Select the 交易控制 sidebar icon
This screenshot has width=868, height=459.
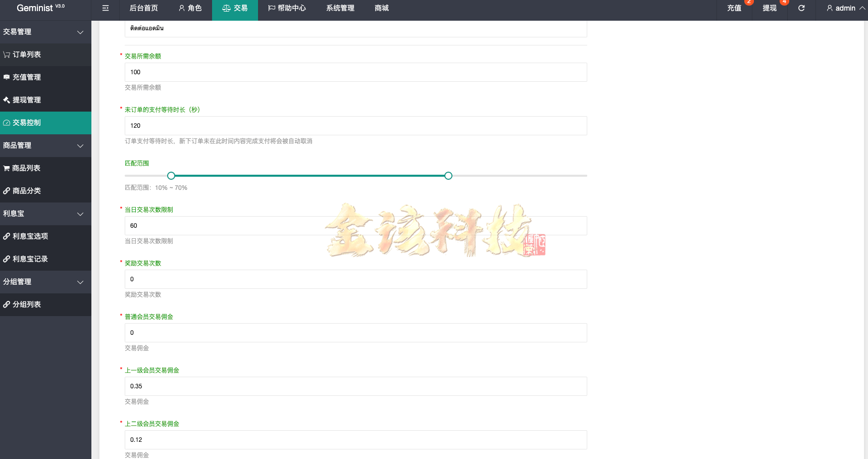pyautogui.click(x=7, y=123)
